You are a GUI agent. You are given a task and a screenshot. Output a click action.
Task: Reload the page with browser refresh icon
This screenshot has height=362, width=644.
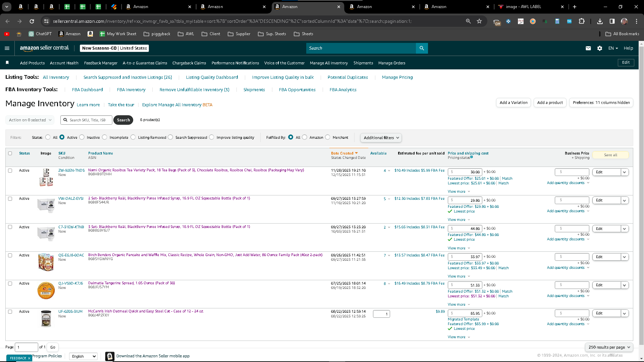[32, 21]
